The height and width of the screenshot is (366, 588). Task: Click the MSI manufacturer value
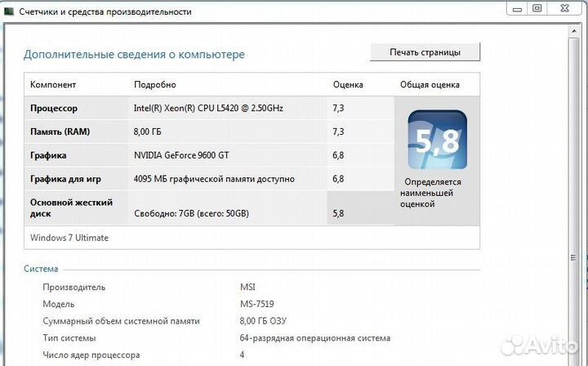[x=247, y=288]
